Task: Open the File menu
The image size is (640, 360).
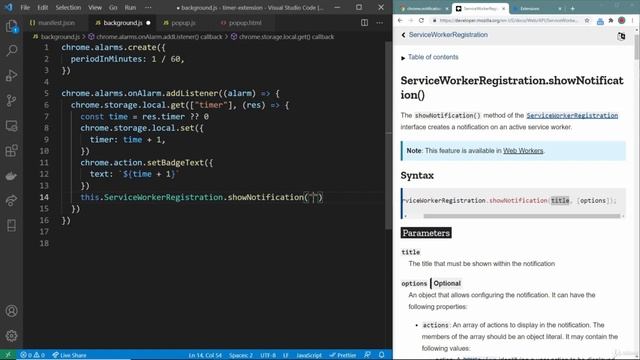Action: (x=25, y=7)
